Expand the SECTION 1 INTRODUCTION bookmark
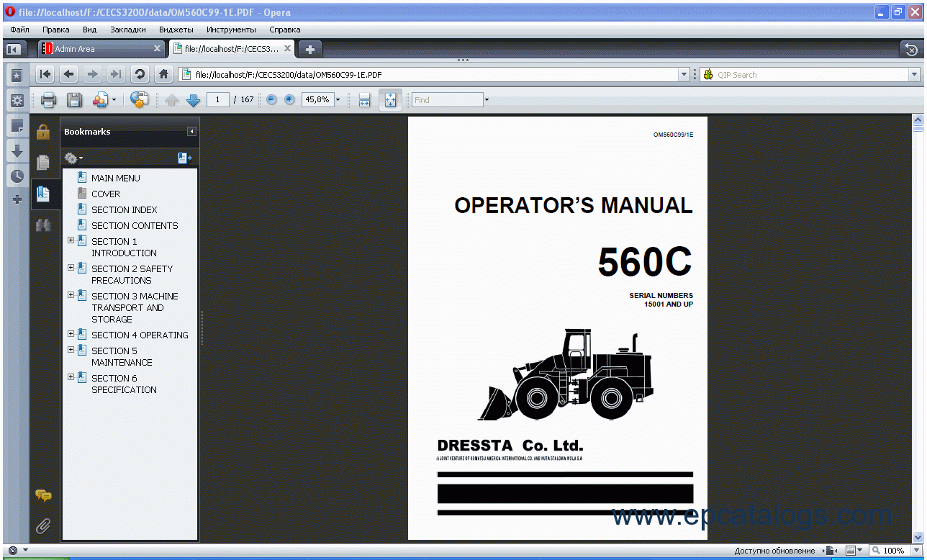 (x=71, y=240)
